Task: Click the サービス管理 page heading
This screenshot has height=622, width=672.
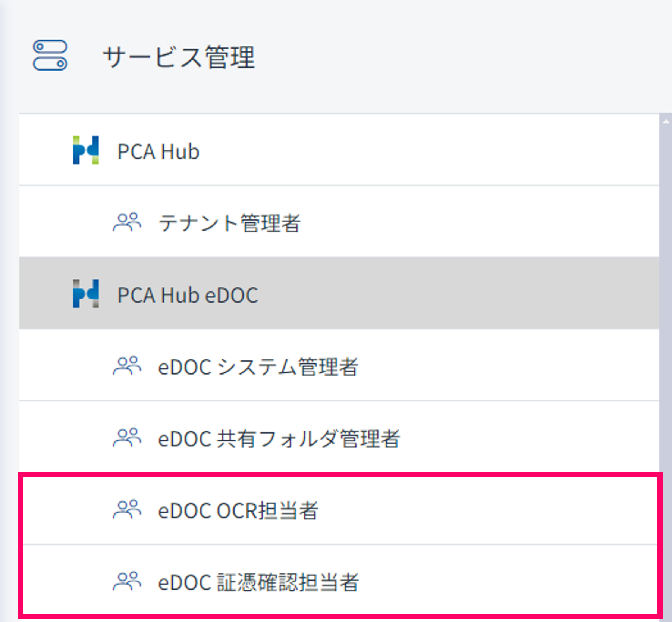Action: (x=179, y=57)
